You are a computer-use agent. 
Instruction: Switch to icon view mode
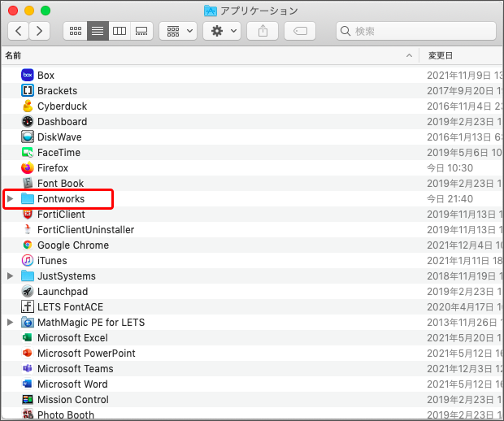(76, 31)
